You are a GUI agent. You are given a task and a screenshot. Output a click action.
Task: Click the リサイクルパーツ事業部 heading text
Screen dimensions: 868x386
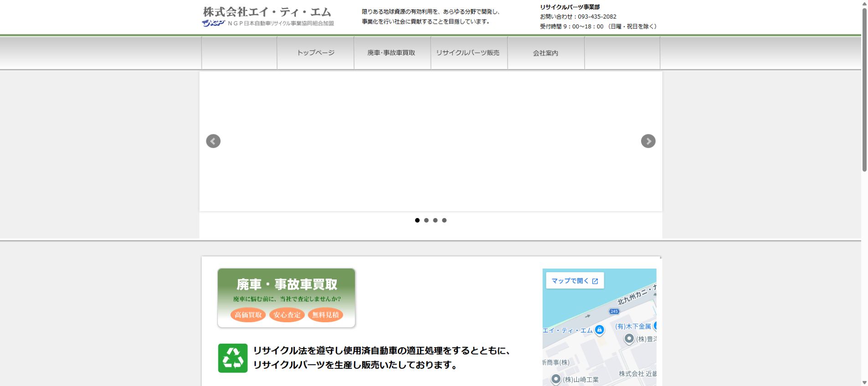pos(570,7)
